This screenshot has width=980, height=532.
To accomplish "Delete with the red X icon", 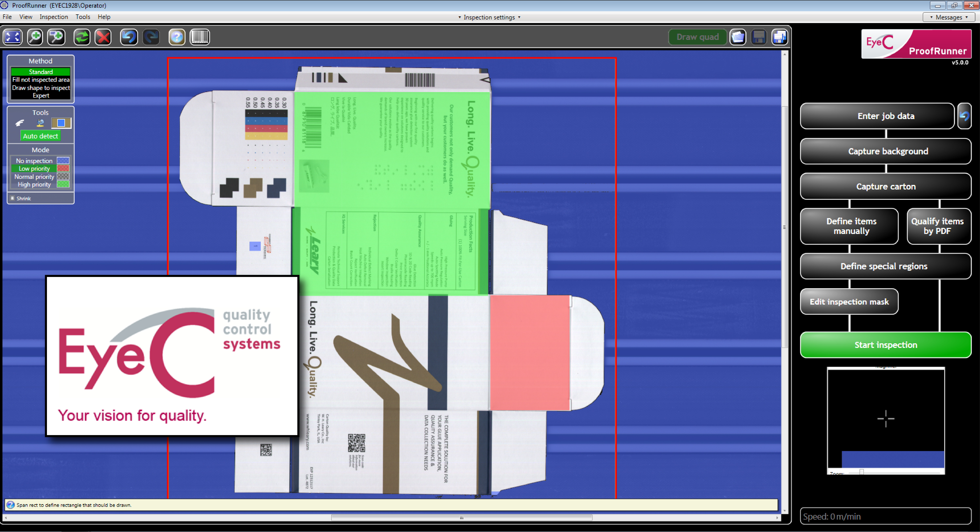I will pos(103,37).
